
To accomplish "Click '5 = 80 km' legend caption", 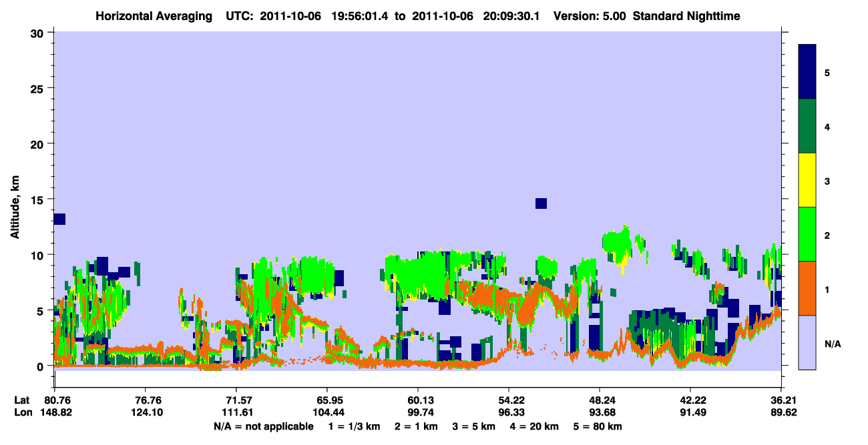I will click(x=598, y=426).
